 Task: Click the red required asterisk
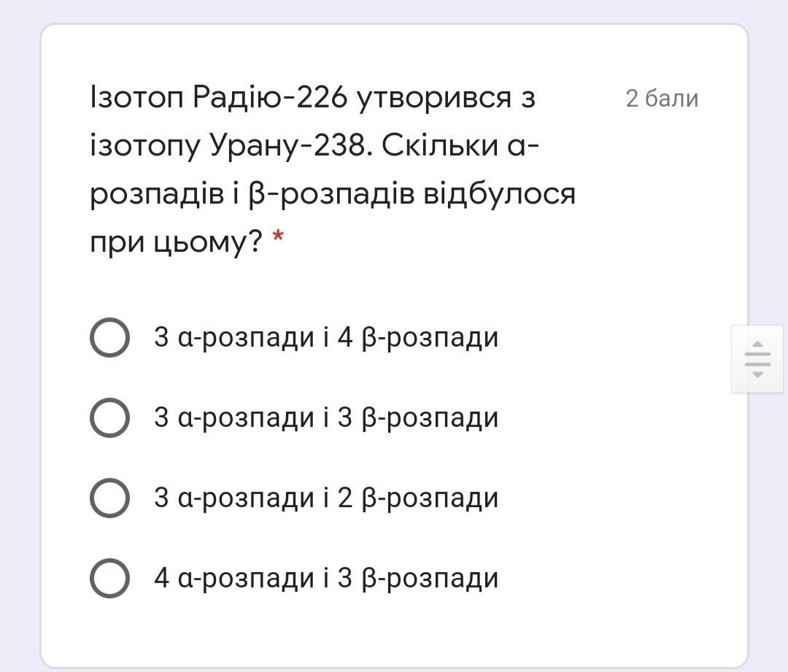pos(278,236)
